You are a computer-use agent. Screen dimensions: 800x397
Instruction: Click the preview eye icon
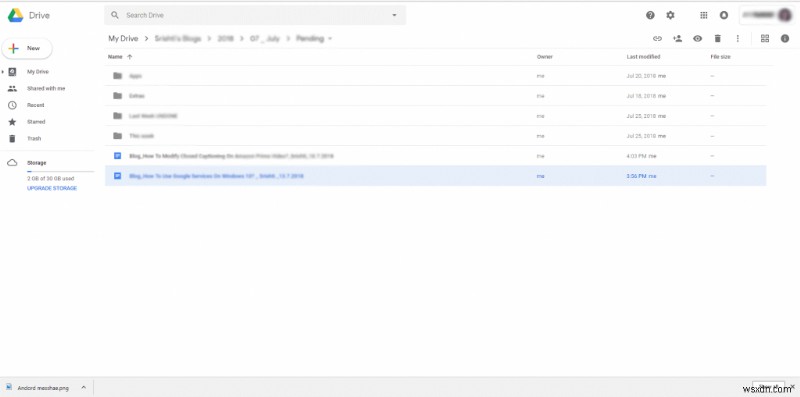pos(697,39)
